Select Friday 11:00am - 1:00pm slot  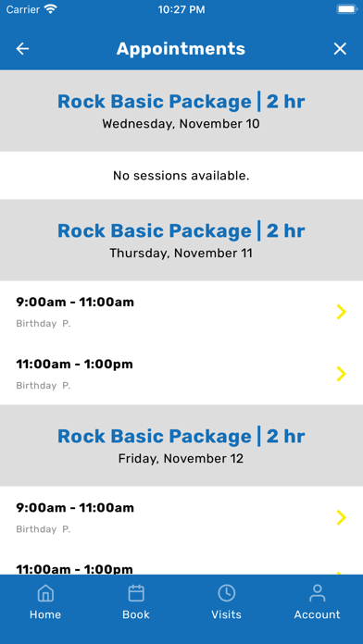click(181, 562)
